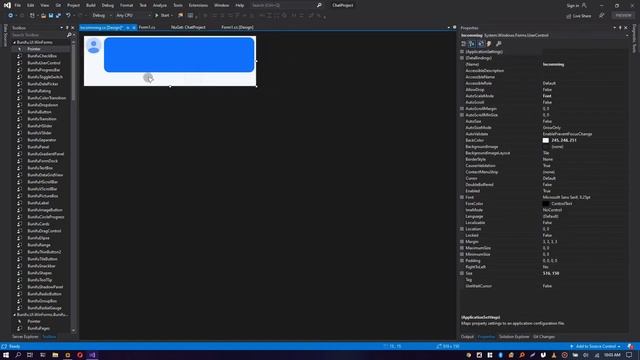Switch to Form1.cs [Design] tab
Image resolution: width=640 pixels, height=360 pixels.
coord(237,27)
